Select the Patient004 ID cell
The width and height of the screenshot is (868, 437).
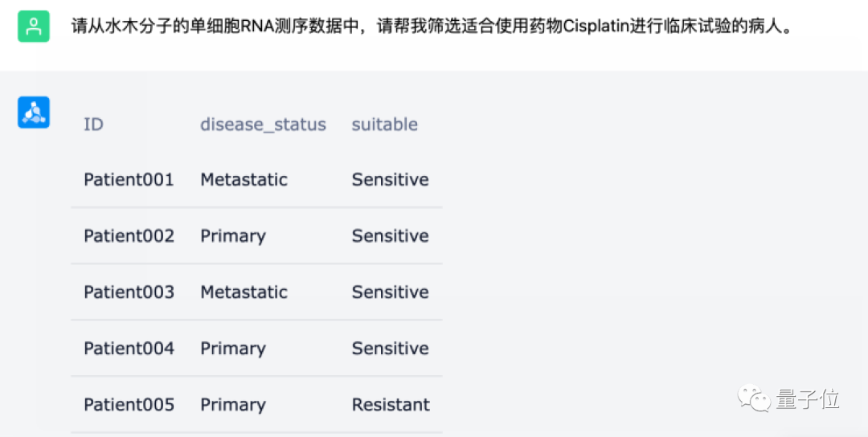click(x=129, y=349)
